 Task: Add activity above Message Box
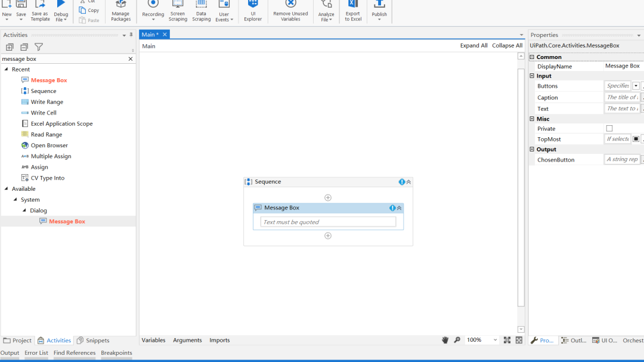click(x=328, y=197)
